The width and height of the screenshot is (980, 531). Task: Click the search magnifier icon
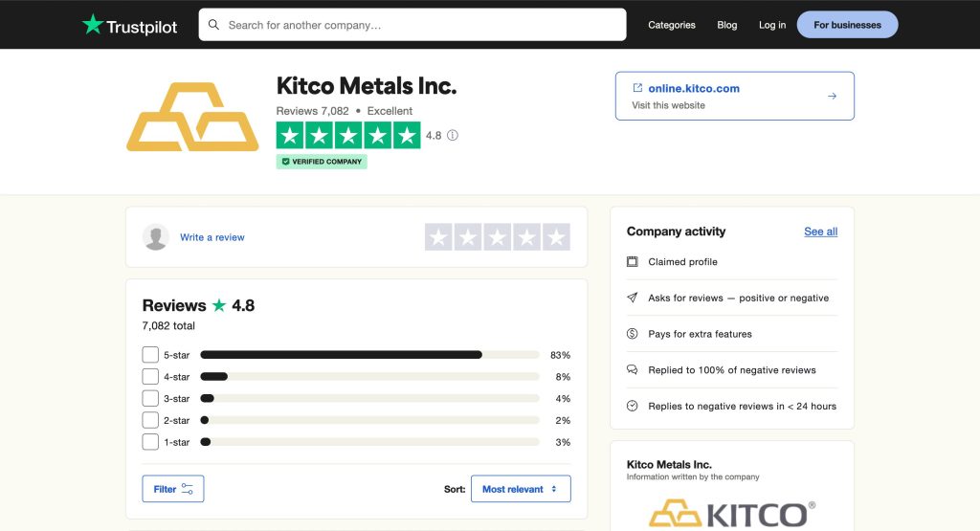(213, 25)
